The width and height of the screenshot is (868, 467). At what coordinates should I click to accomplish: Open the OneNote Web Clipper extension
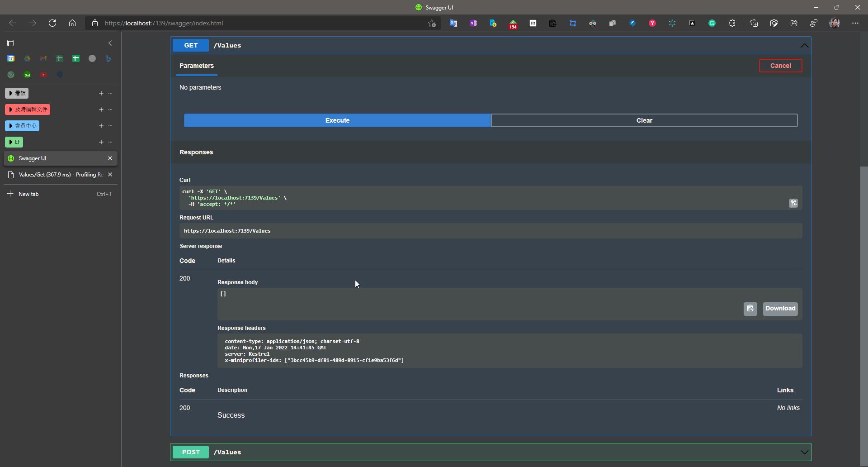473,23
